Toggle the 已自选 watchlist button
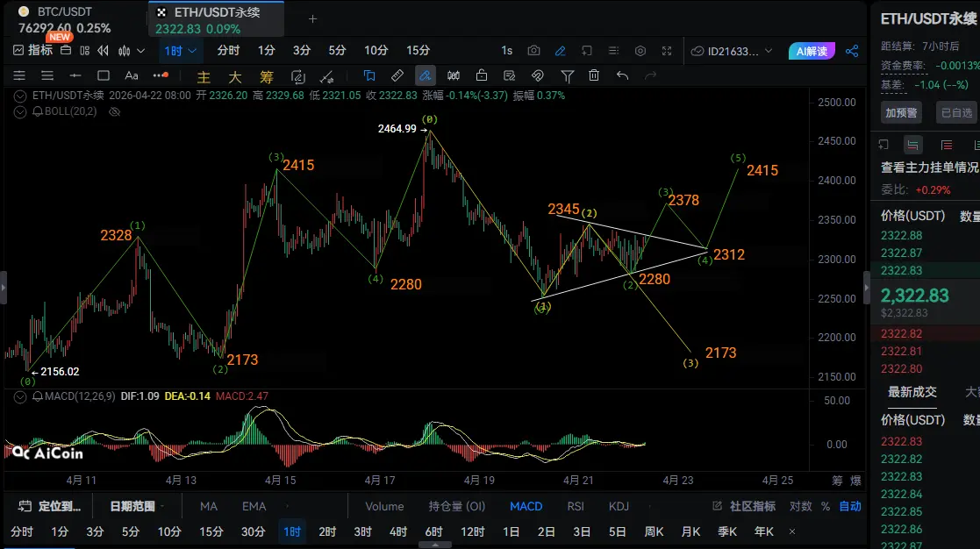980x549 pixels. tap(957, 113)
